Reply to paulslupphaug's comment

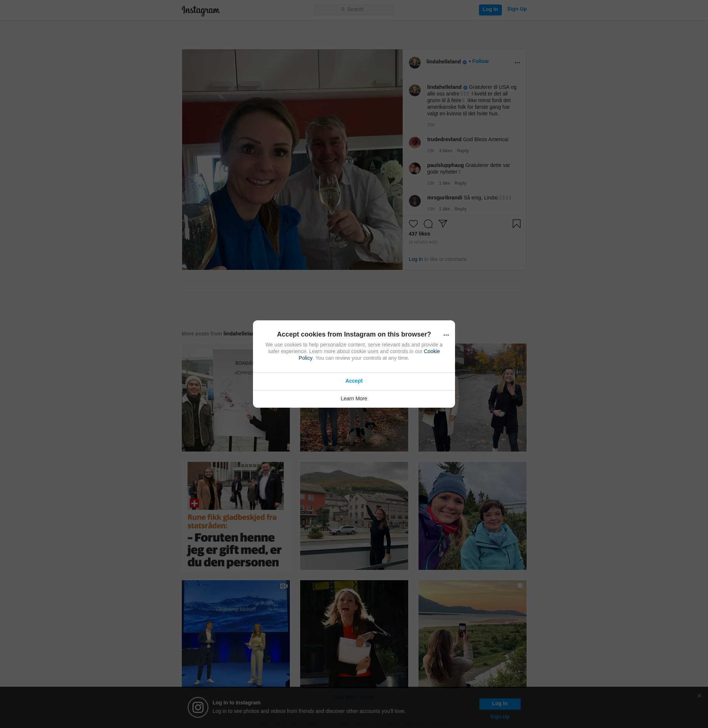(x=460, y=183)
